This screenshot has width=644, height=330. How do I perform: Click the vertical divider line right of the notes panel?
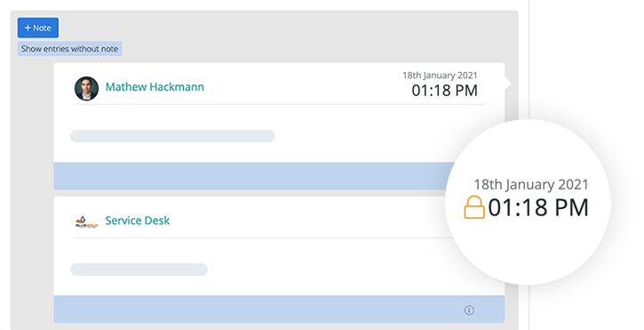click(x=529, y=61)
